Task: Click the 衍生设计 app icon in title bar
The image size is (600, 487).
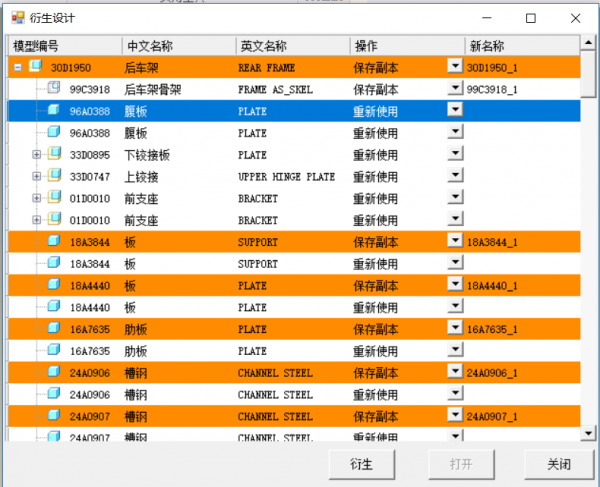Action: point(17,18)
